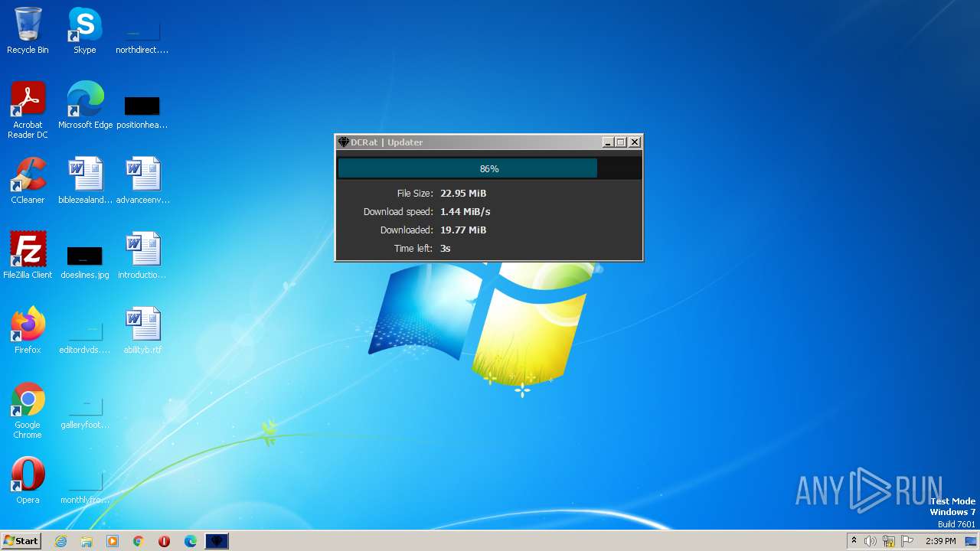Open the Action Center flag icon
Screen dimensions: 980x551
[x=907, y=541]
